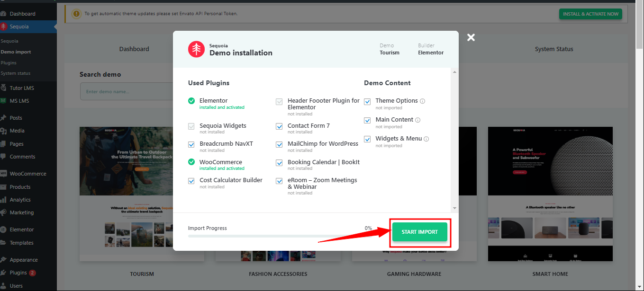Viewport: 644px width, 291px height.
Task: Click the info icon beside Theme Options
Action: 423,101
